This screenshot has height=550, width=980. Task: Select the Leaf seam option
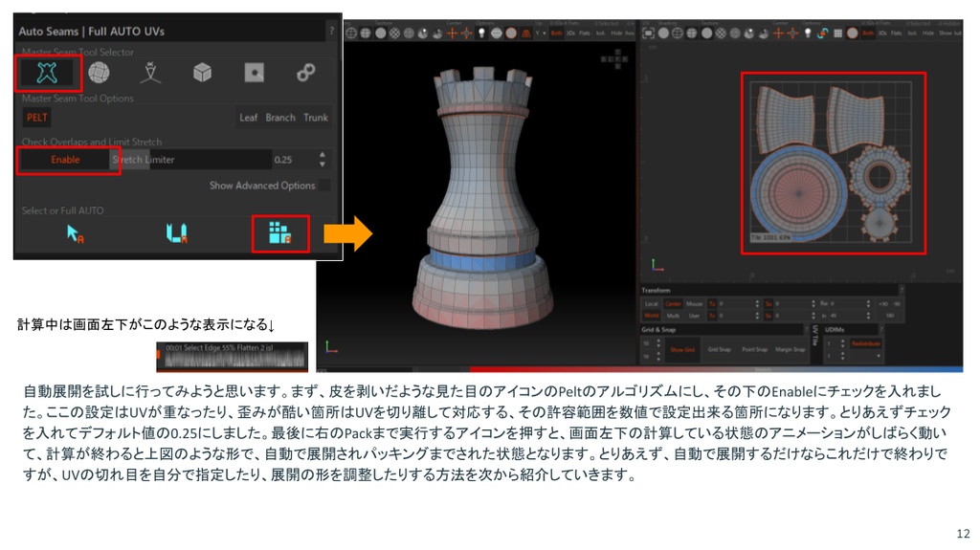pyautogui.click(x=248, y=118)
